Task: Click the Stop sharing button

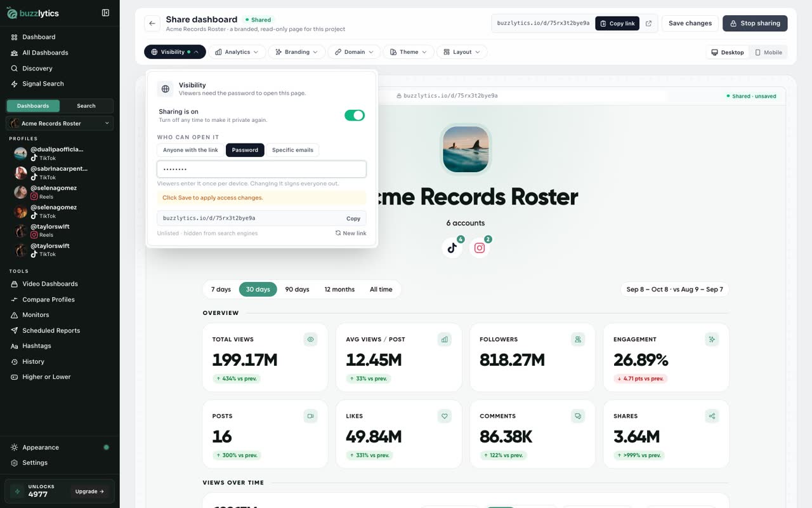Action: coord(755,23)
